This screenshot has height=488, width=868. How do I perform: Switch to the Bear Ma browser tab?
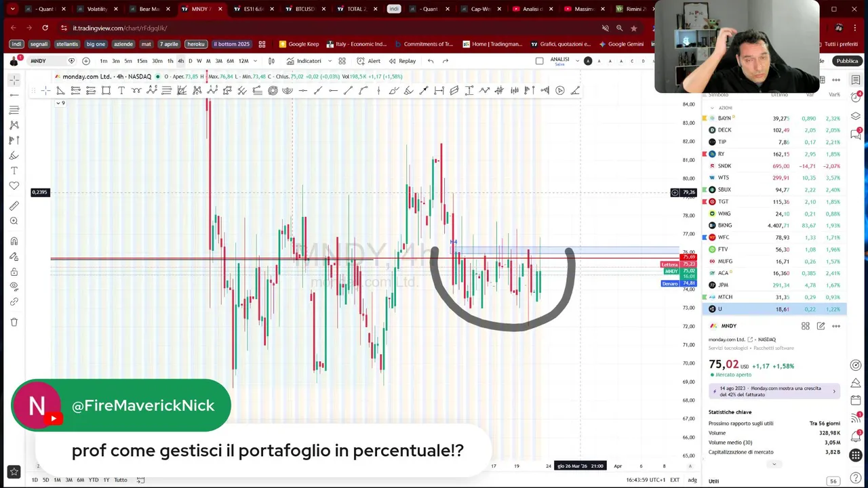[149, 9]
